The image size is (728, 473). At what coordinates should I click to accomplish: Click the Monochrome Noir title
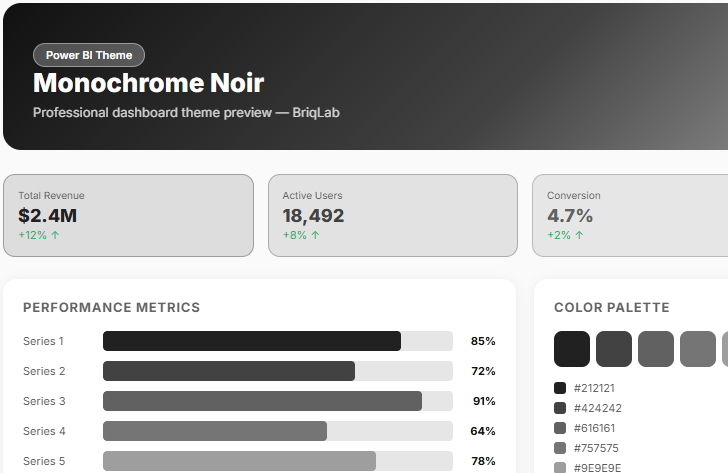(148, 83)
